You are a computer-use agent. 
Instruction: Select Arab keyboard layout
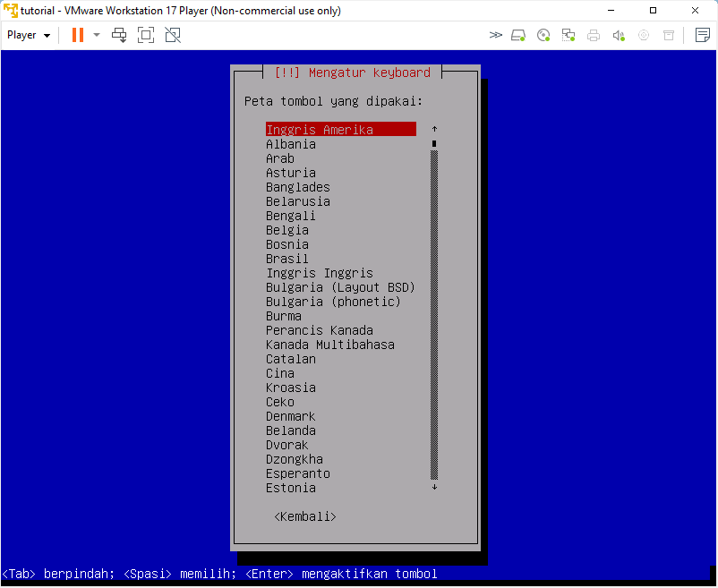click(x=280, y=158)
